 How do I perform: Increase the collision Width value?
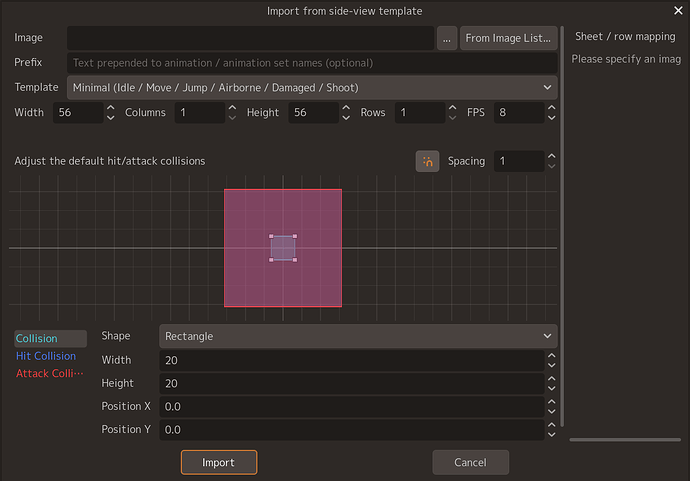point(552,356)
